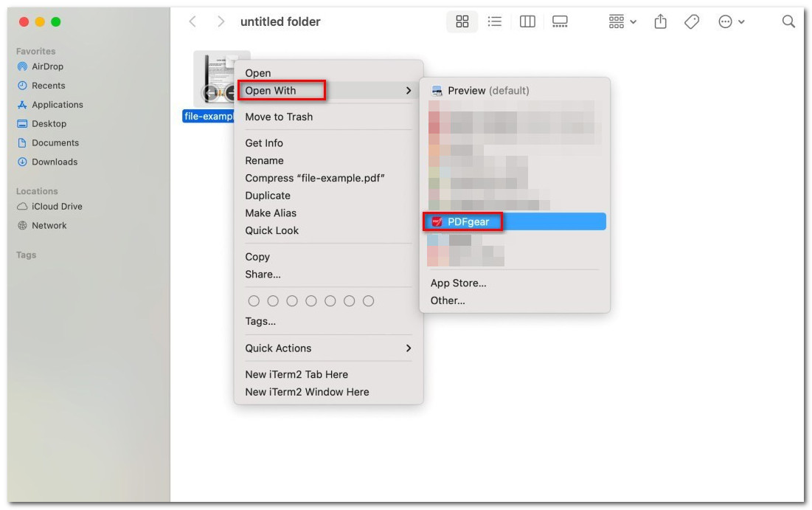
Task: Choose PDFgear from Open With submenu
Action: pos(468,221)
